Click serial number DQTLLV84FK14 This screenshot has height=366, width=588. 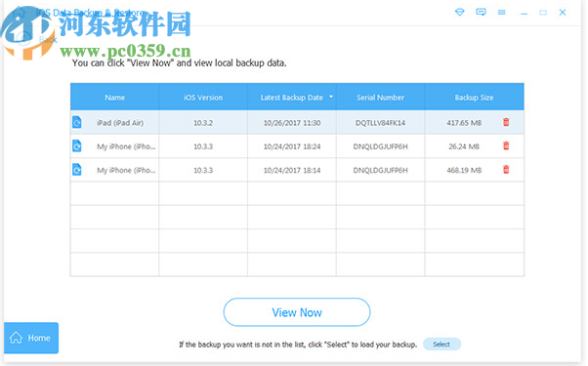[380, 123]
